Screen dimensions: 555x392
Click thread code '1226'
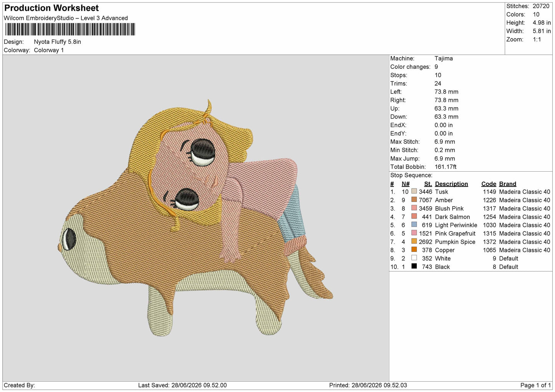489,200
